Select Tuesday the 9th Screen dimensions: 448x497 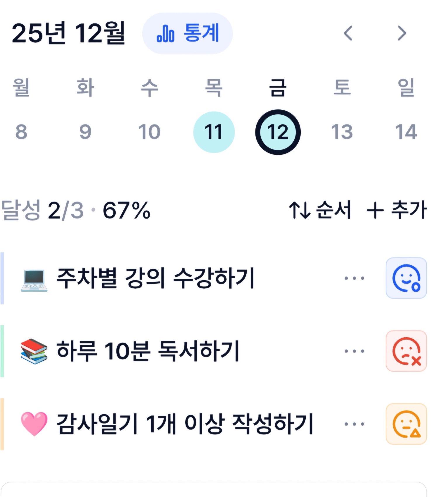coord(85,132)
